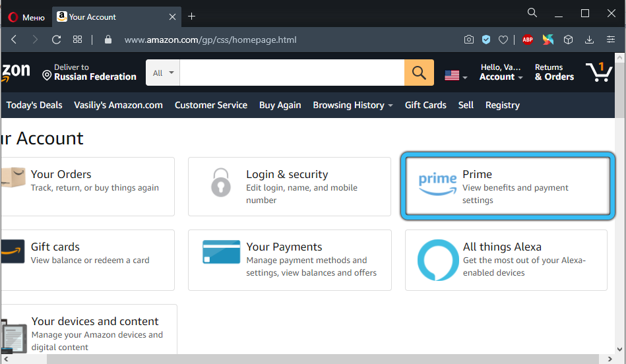Image resolution: width=626 pixels, height=364 pixels.
Task: Select the Prime benefits card
Action: [x=506, y=187]
